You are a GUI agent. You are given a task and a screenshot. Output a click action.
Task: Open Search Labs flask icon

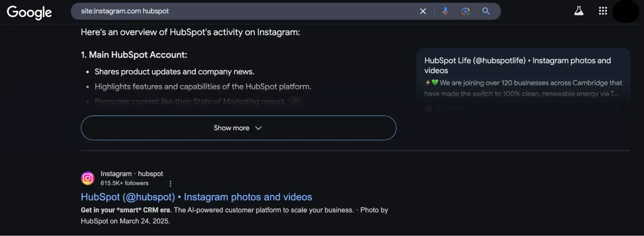point(579,11)
